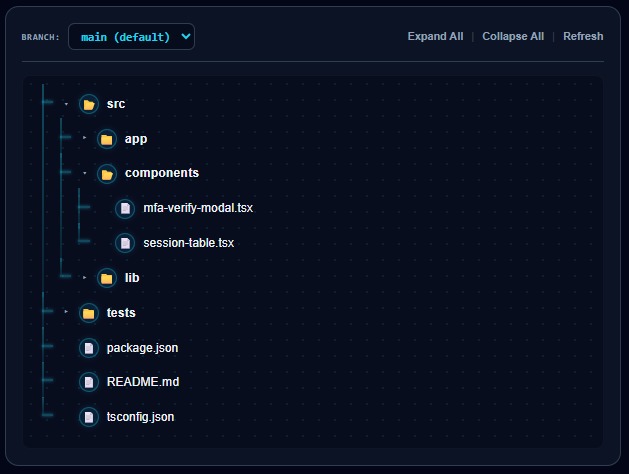Screen dimensions: 629x474
Task: Select the tests folder label
Action: [x=121, y=312]
